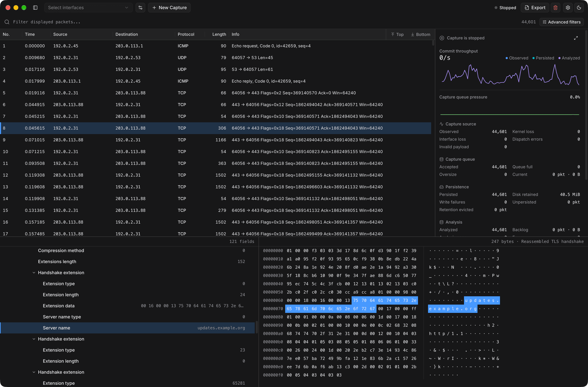Toggle the sidebar panel icon
Image resolution: width=588 pixels, height=387 pixels.
[35, 8]
